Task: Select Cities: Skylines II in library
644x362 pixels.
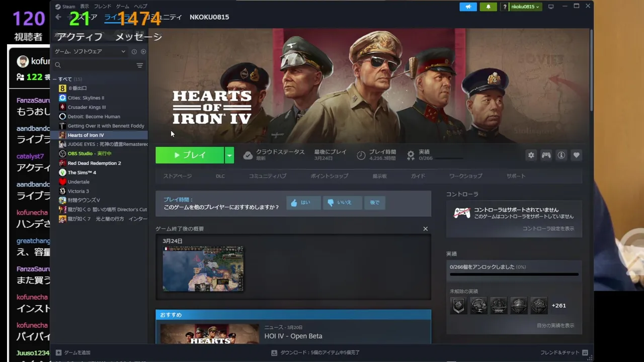Action: click(x=100, y=98)
